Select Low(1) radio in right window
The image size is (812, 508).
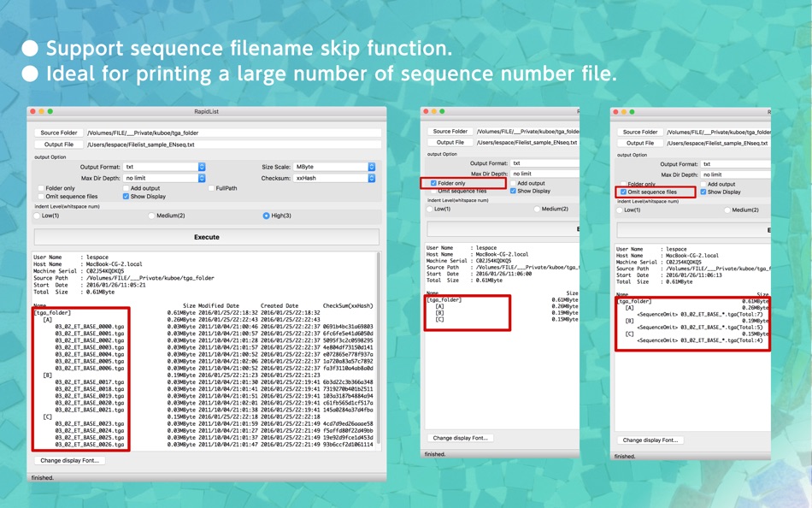[620, 210]
